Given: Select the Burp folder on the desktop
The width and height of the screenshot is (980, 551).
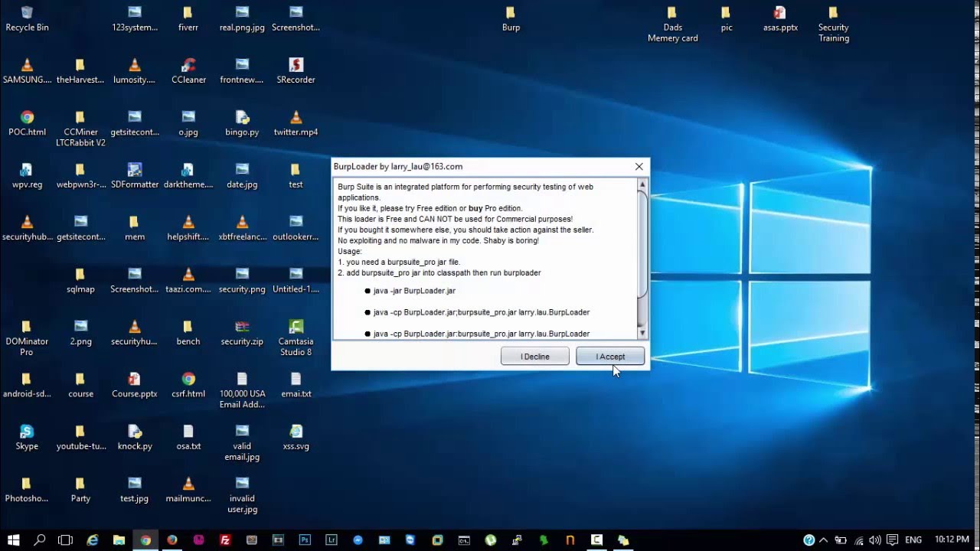Looking at the screenshot, I should (x=511, y=19).
